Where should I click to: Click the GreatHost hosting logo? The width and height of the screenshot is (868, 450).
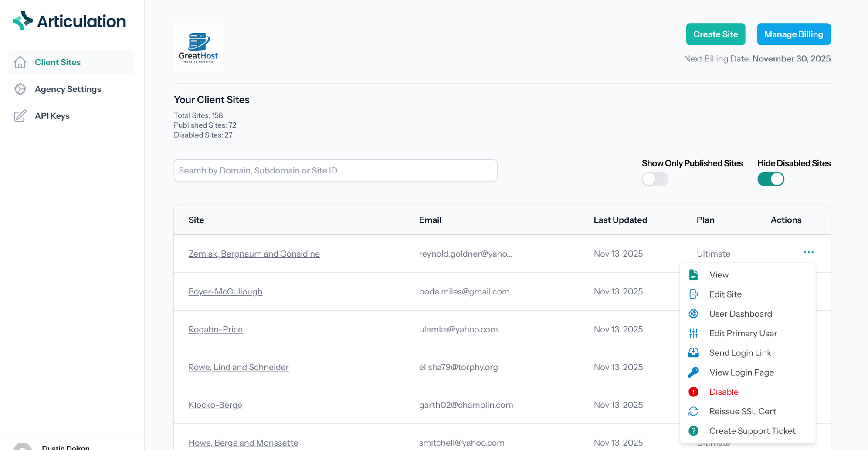pos(198,47)
